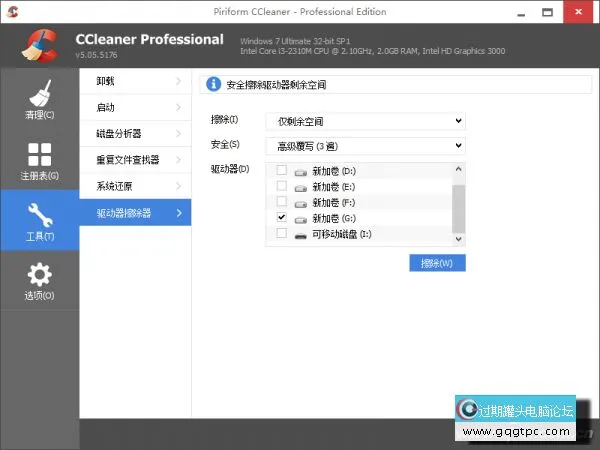Click the chevron on the 重复文件查找器 menu row
The image size is (600, 450).
point(178,160)
